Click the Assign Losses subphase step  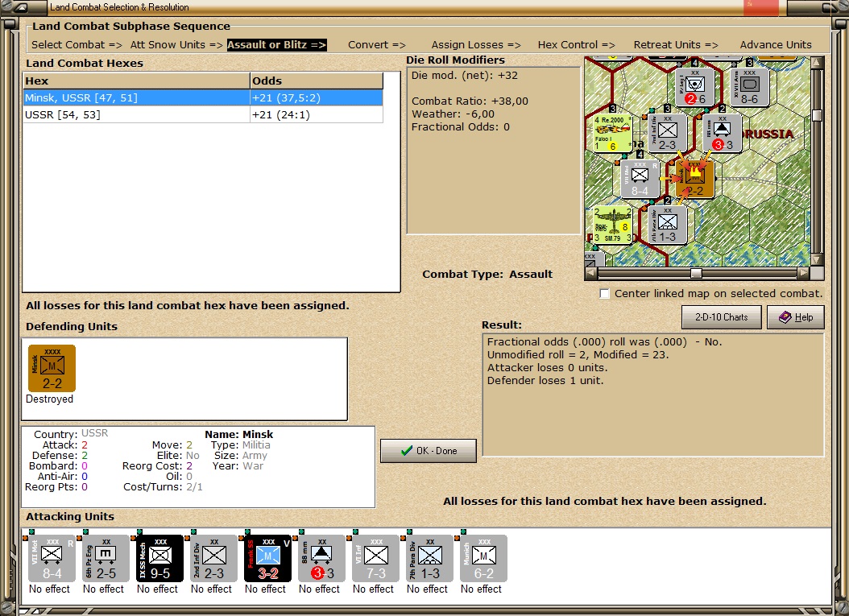pos(476,45)
